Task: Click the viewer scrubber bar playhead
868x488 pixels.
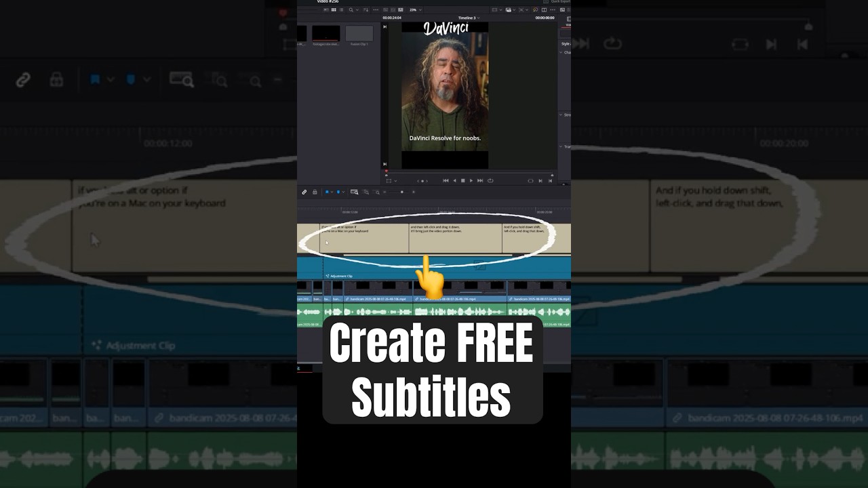Action: pyautogui.click(x=387, y=171)
